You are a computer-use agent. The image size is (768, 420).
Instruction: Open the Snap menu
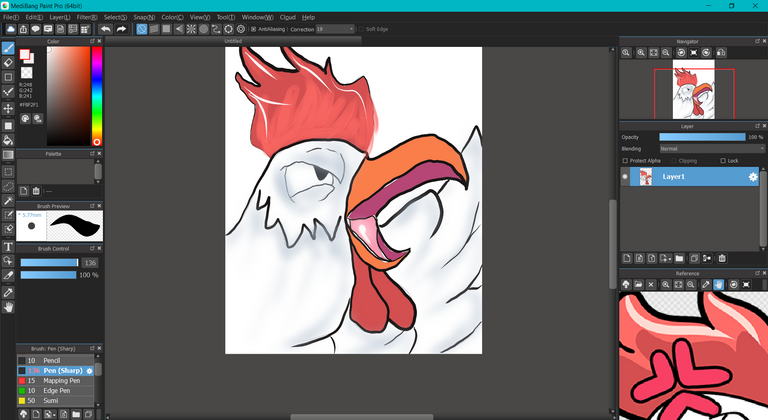tap(144, 17)
